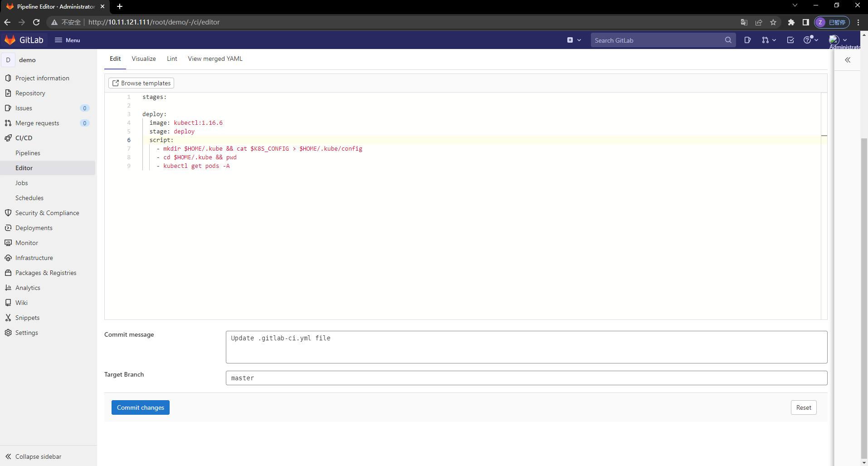This screenshot has height=466, width=868.
Task: Open the To-Do list checkmark icon
Action: (790, 40)
